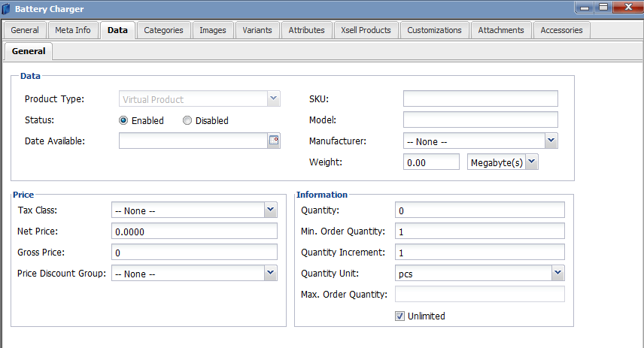Screen dimensions: 644x348
Task: Select the Disabled status radio button
Action: point(187,120)
